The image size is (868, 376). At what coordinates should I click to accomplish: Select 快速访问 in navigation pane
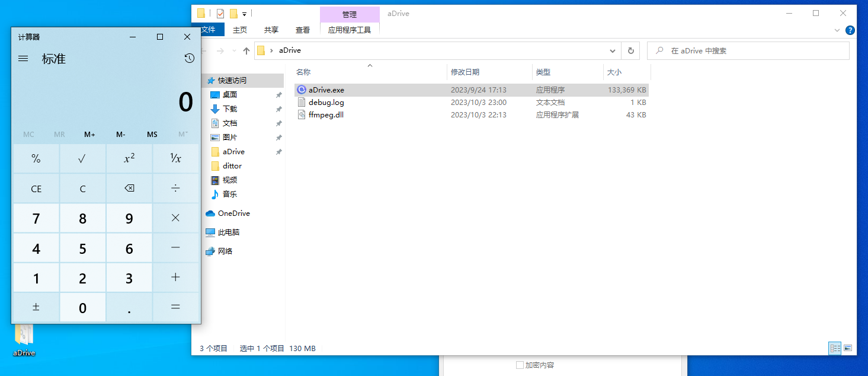232,81
